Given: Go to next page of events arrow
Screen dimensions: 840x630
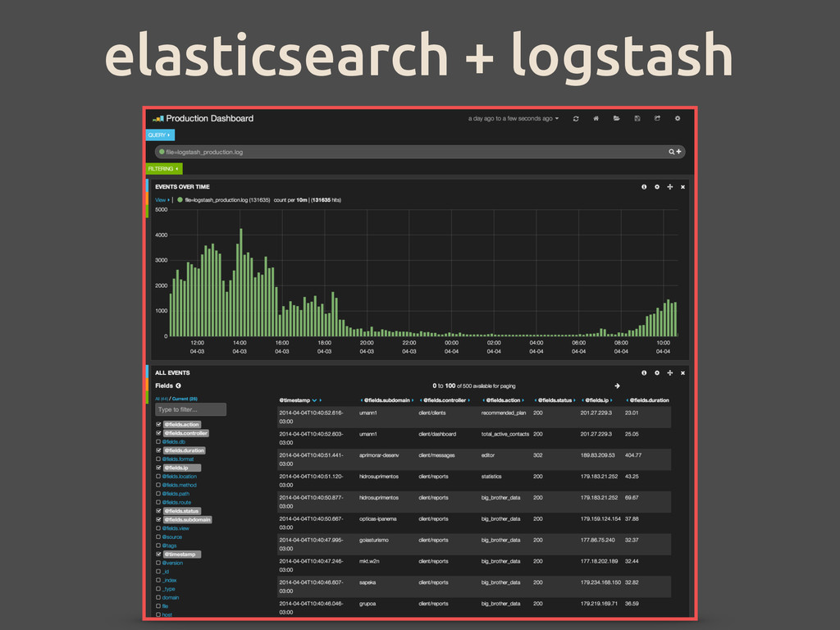Looking at the screenshot, I should (617, 386).
